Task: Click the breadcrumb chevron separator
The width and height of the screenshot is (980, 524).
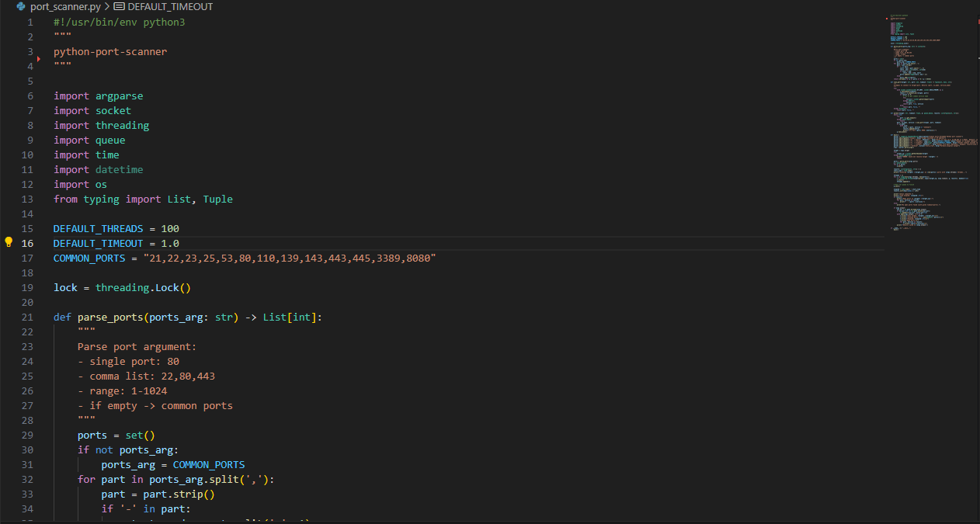Action: point(107,6)
